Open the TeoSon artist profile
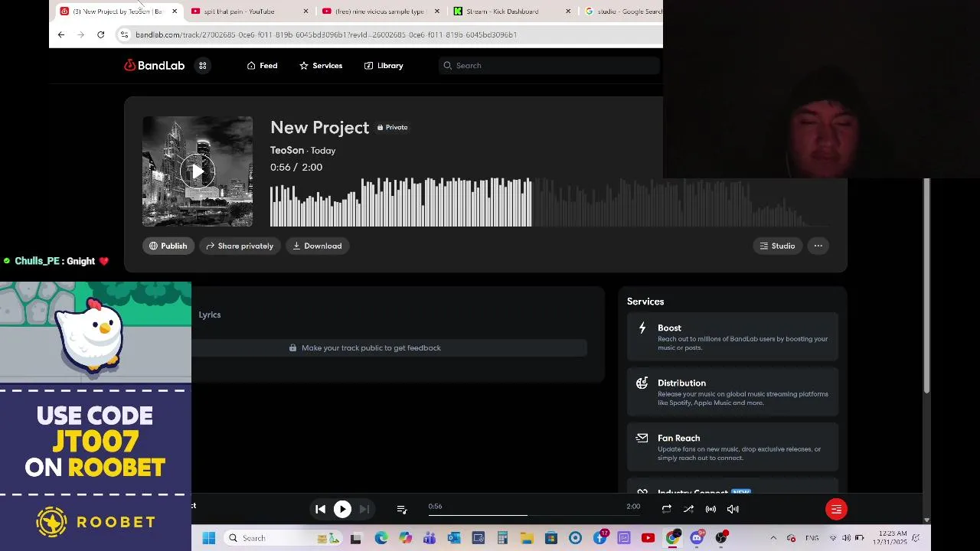 [x=287, y=150]
